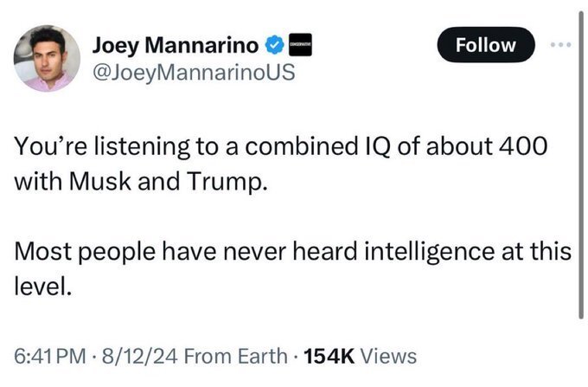Click the From Earth location text

[239, 355]
